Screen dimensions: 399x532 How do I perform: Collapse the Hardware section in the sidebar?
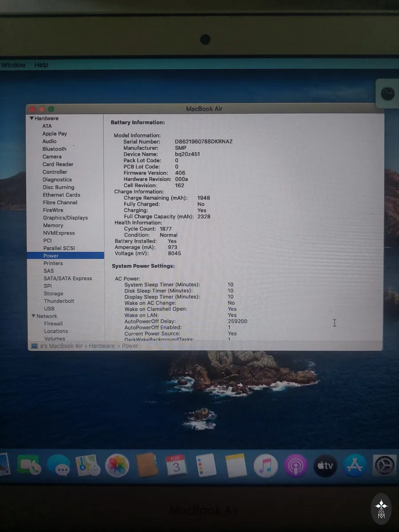[x=32, y=118]
